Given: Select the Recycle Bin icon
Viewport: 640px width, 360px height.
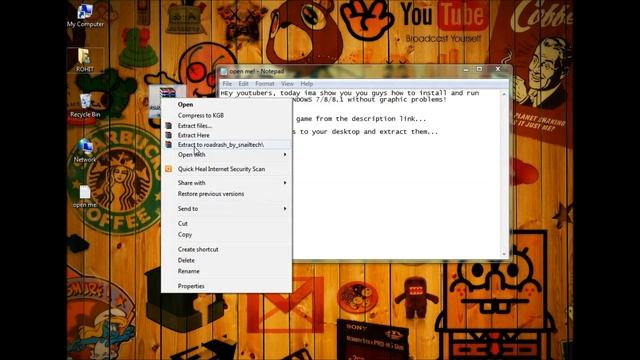Looking at the screenshot, I should pyautogui.click(x=85, y=105).
